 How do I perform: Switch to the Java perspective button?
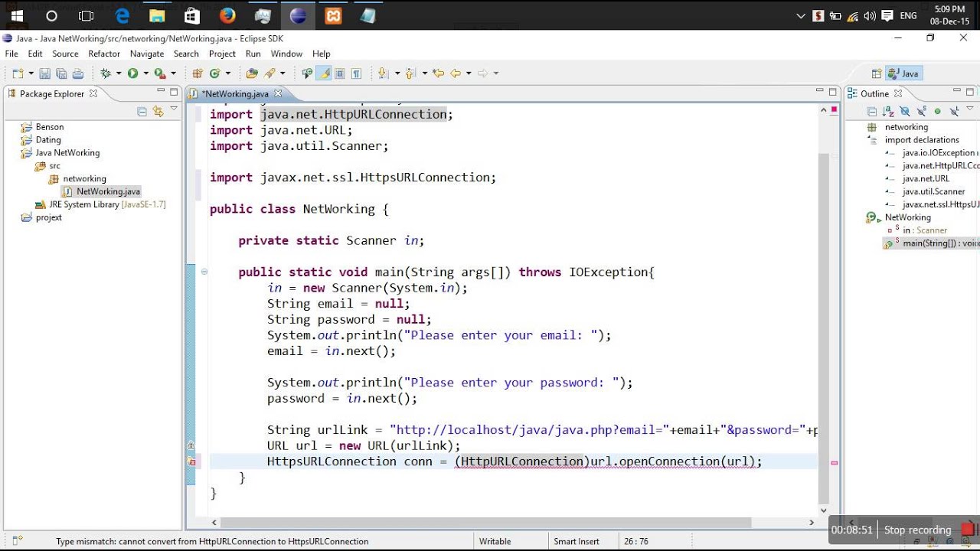click(x=903, y=73)
